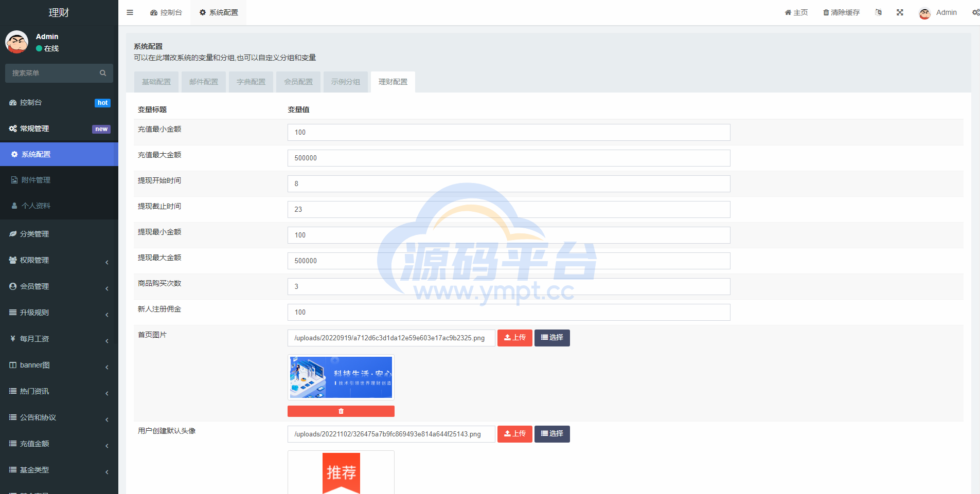The image size is (980, 494).
Task: Expand the 充值金额 menu
Action: (x=59, y=444)
